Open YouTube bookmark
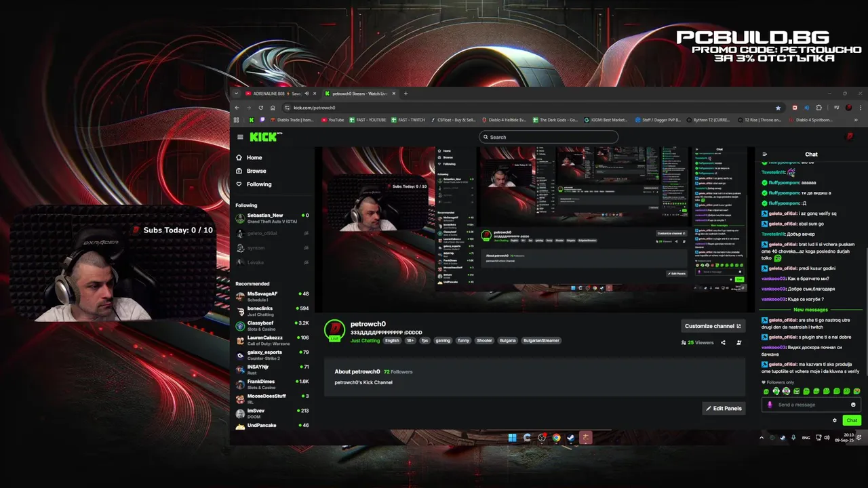868x488 pixels. point(332,120)
